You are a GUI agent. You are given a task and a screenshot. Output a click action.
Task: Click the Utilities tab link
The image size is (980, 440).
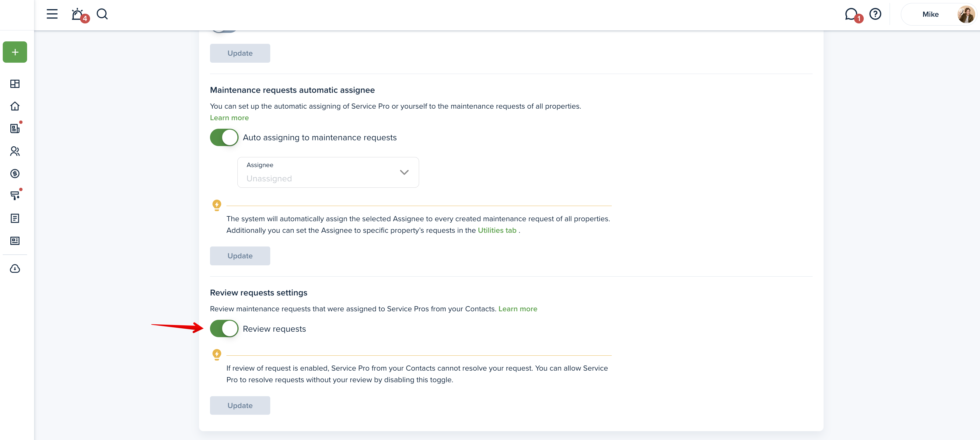[496, 230]
